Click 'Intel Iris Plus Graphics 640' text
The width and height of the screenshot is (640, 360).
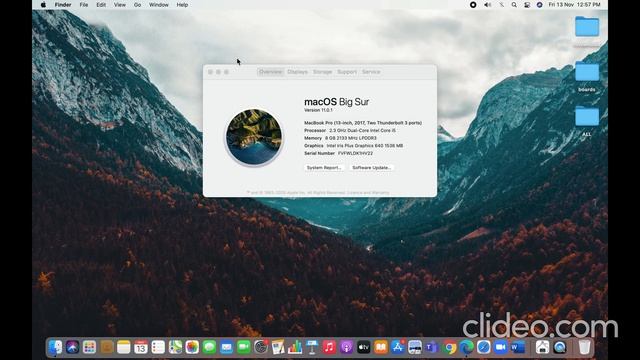(x=355, y=146)
